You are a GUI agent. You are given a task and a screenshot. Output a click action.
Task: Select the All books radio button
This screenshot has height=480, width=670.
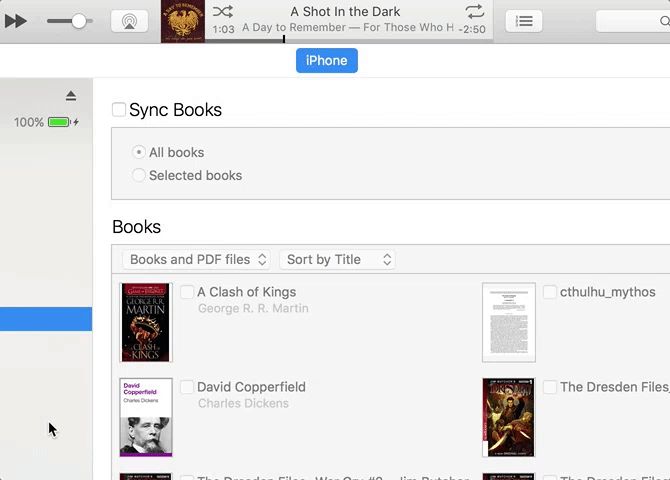[x=139, y=152]
